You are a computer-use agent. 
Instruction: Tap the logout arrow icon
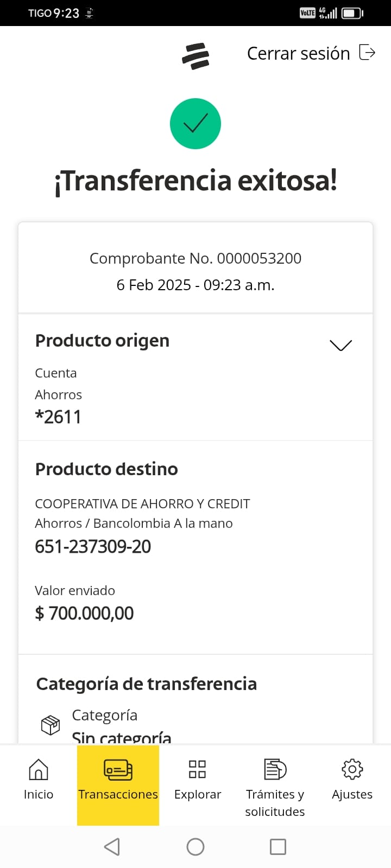(x=368, y=53)
